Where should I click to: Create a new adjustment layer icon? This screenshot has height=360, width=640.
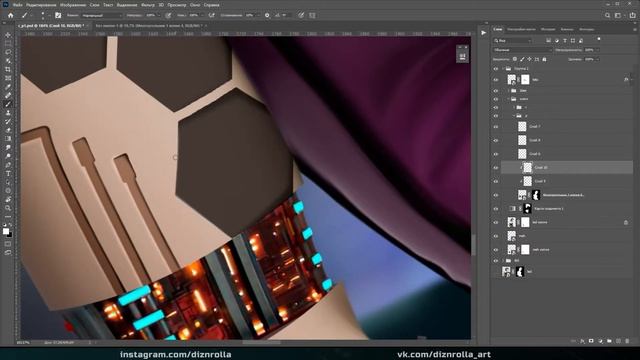600,341
